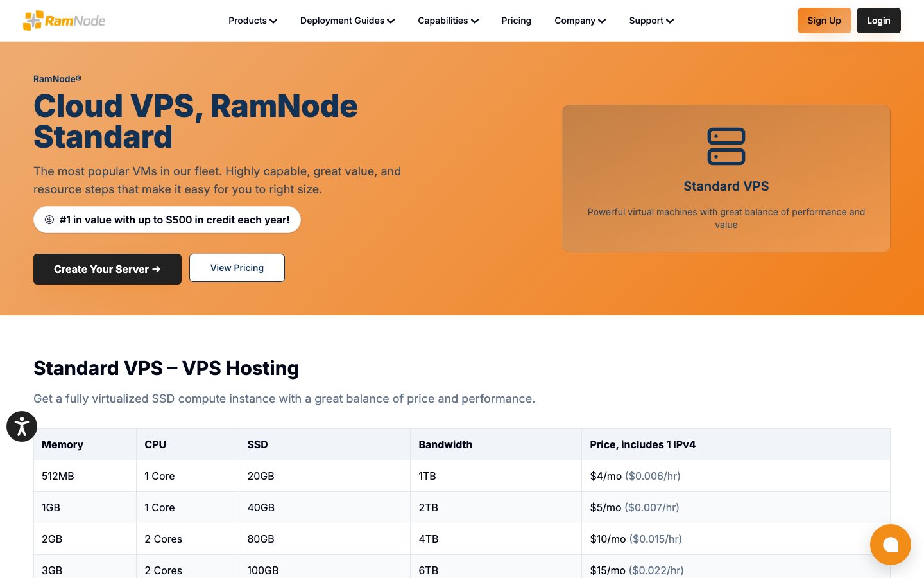
Task: Click the 40GB SSD cell
Action: 325,507
